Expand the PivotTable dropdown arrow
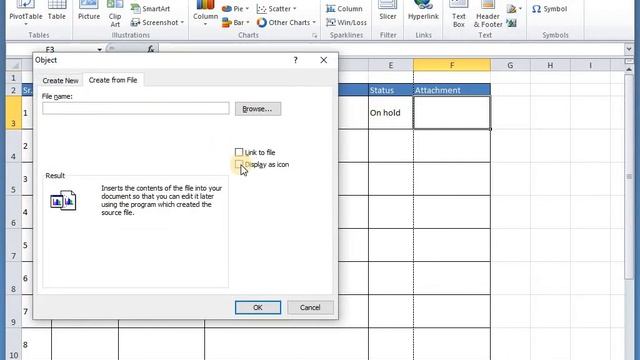 click(x=25, y=24)
